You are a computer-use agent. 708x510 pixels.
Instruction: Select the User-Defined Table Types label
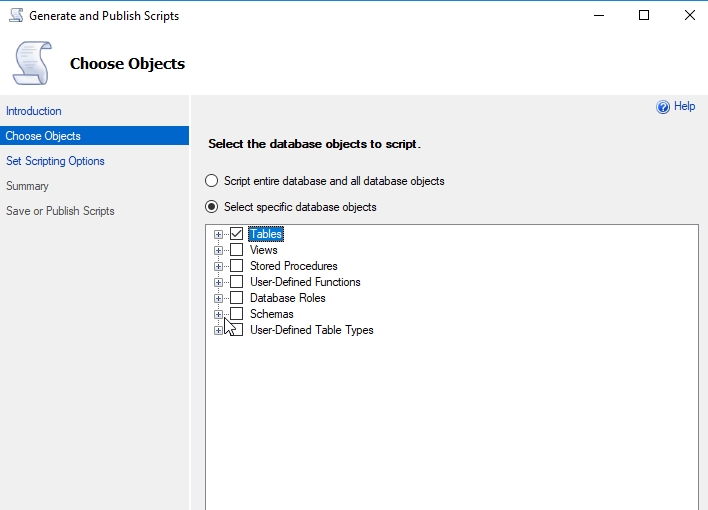[x=311, y=330]
